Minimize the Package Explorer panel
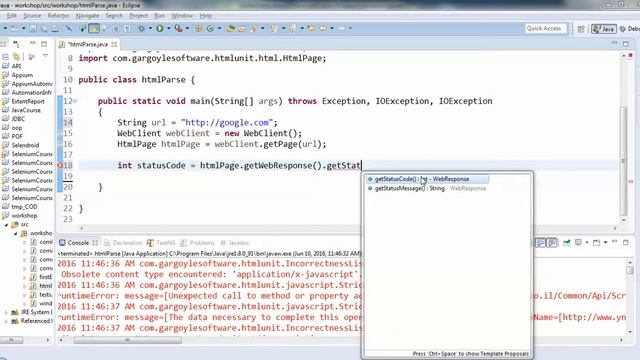Image resolution: width=640 pixels, height=360 pixels. click(x=33, y=43)
